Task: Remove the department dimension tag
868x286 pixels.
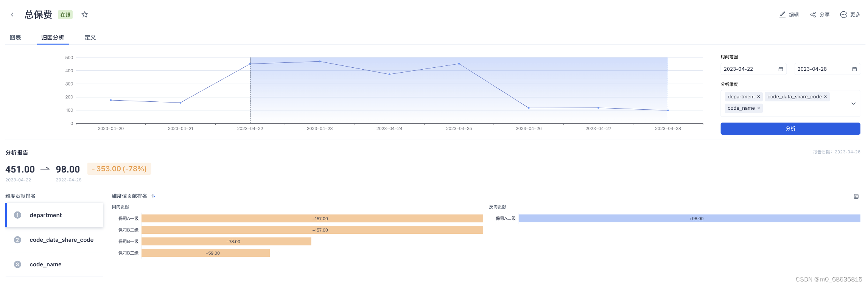Action: coord(758,97)
